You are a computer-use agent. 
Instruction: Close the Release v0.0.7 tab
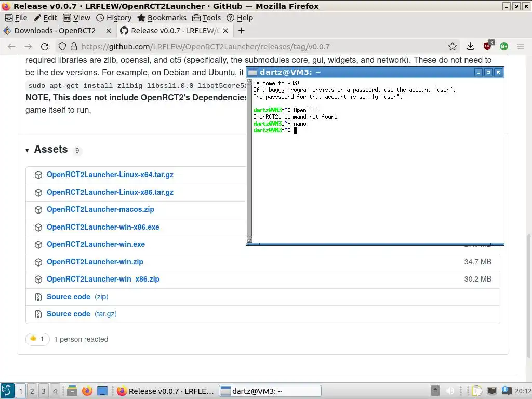coord(225,31)
